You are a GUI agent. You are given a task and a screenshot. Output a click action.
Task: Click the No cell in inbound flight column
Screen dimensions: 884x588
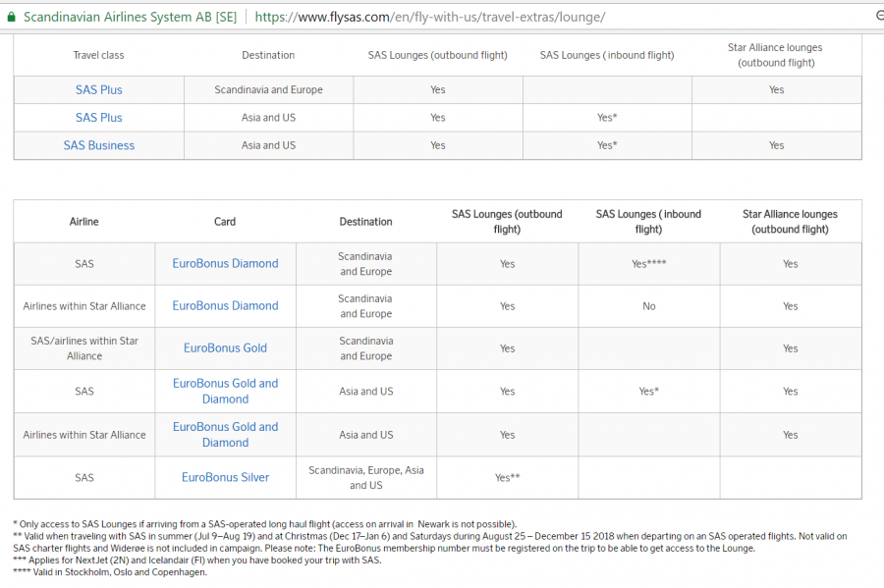pyautogui.click(x=648, y=306)
